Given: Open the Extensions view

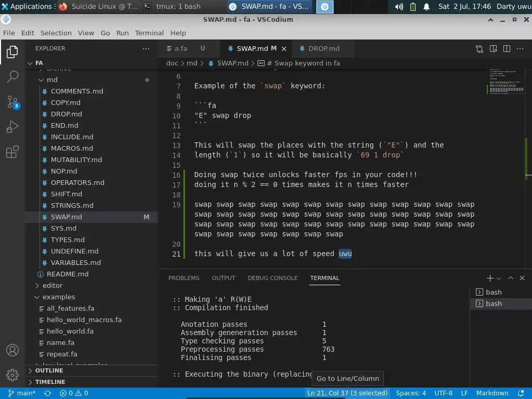Looking at the screenshot, I should [x=12, y=152].
